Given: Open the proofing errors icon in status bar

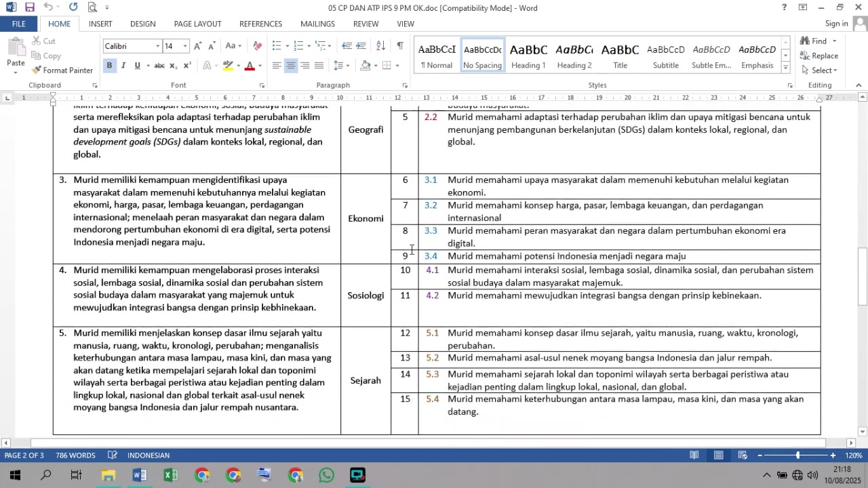Looking at the screenshot, I should 114,455.
